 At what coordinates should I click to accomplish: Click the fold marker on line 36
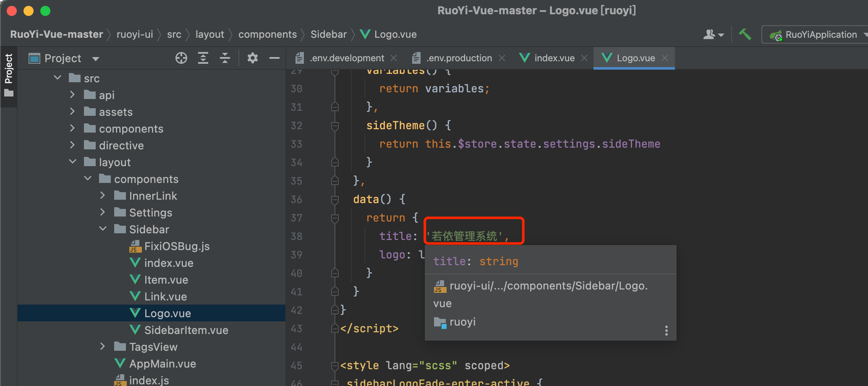coord(335,199)
